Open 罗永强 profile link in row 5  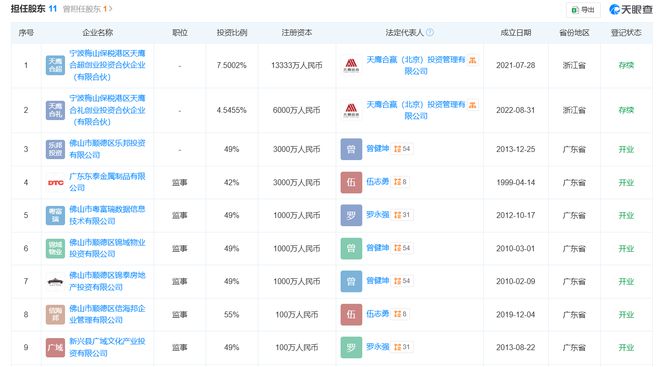click(378, 215)
